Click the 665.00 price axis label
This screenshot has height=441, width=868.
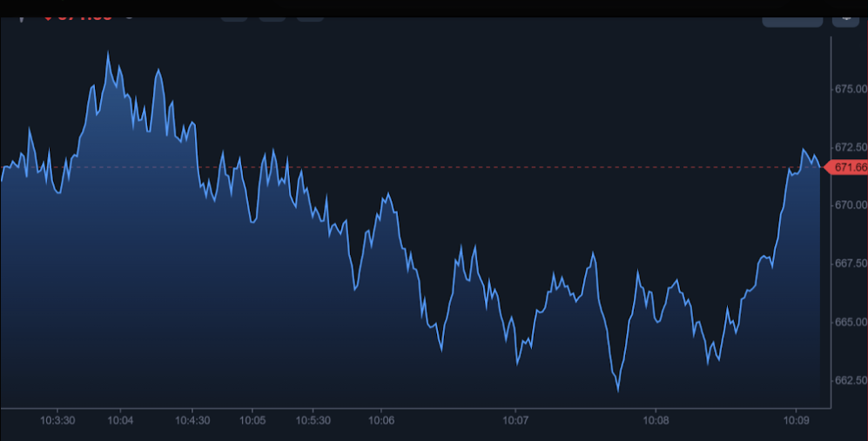click(850, 322)
